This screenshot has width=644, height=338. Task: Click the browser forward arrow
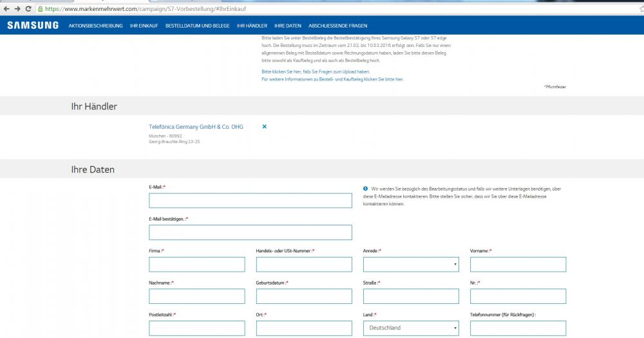[x=17, y=9]
